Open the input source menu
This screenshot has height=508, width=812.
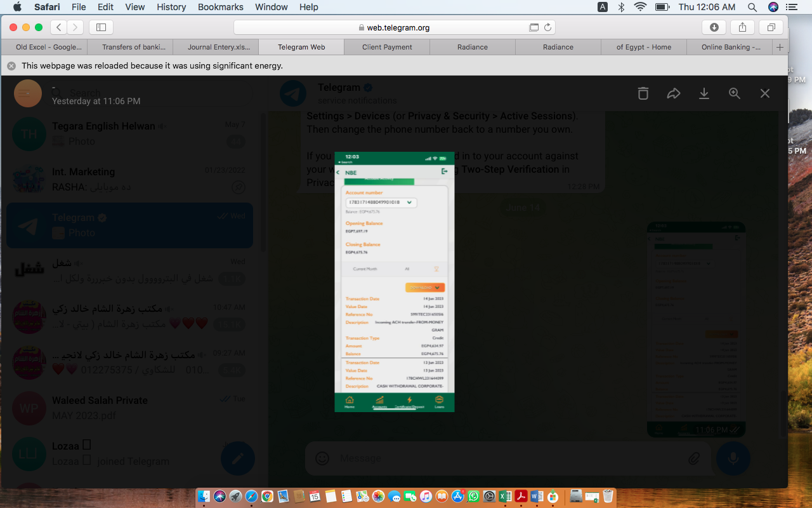pyautogui.click(x=603, y=7)
